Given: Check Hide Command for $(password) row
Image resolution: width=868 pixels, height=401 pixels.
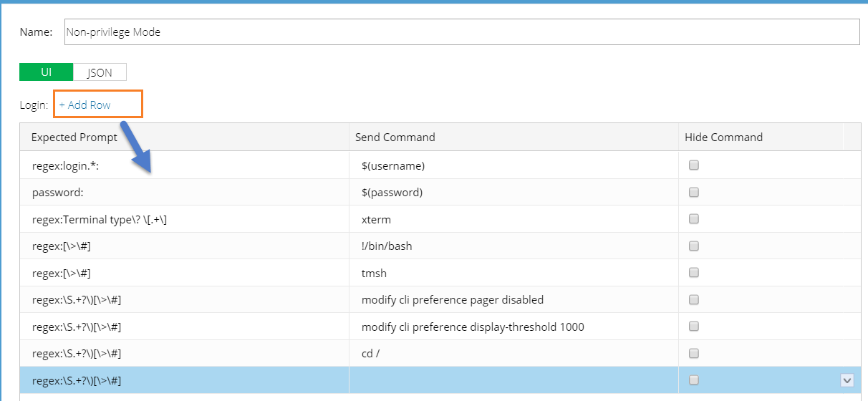Looking at the screenshot, I should (x=693, y=192).
